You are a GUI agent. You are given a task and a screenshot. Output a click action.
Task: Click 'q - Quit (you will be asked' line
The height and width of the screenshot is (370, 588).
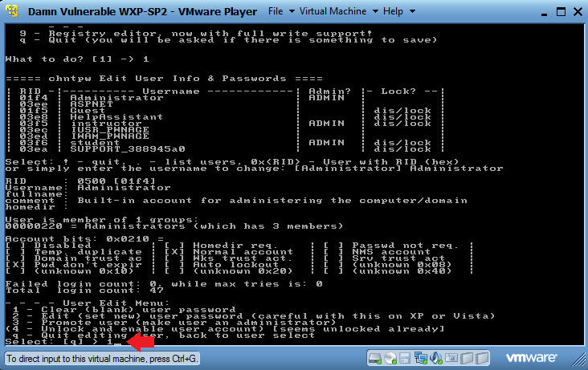click(x=228, y=40)
